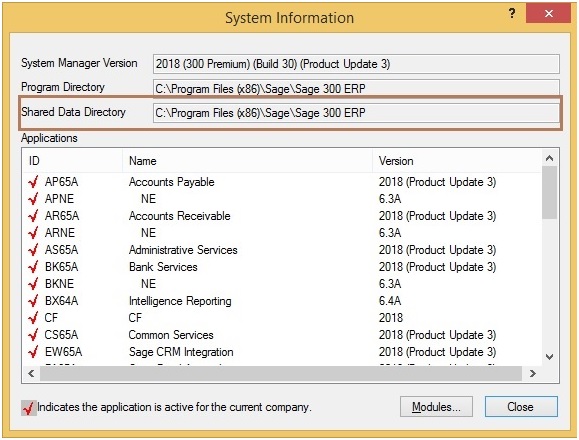Open the help question mark in title bar

point(512,14)
